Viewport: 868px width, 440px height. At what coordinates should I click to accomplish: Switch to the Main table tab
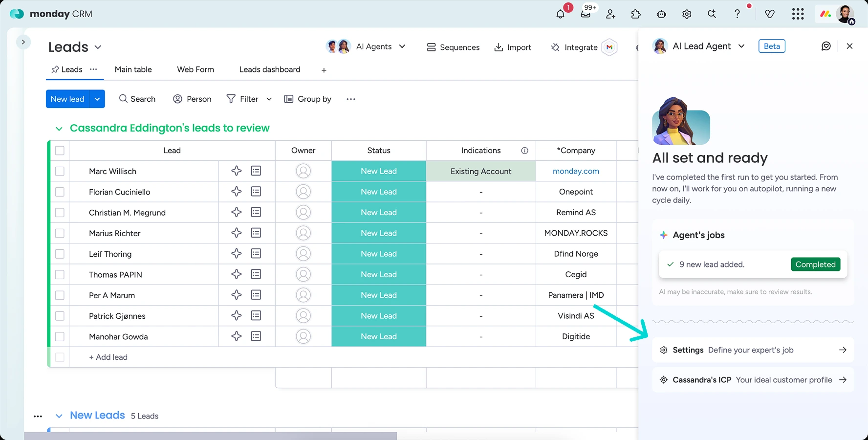tap(133, 69)
